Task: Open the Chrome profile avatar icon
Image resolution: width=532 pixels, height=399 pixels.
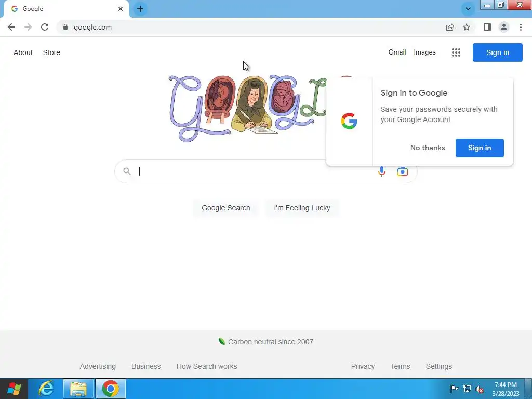Action: pyautogui.click(x=504, y=27)
